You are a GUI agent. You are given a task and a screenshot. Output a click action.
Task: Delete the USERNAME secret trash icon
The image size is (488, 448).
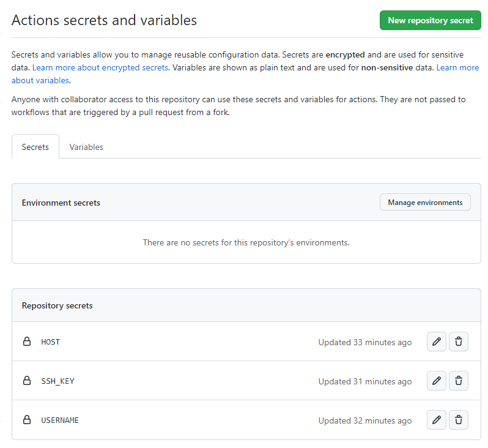pos(459,420)
